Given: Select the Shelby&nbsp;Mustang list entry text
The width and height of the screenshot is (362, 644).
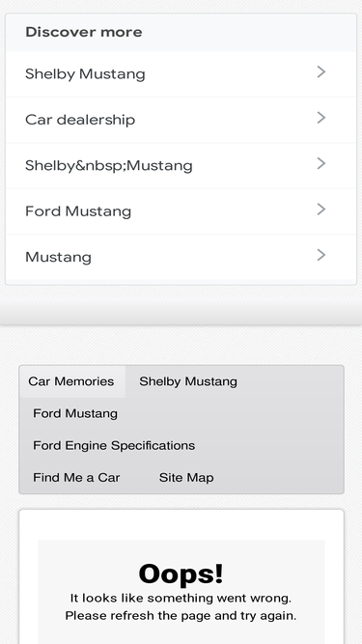Looking at the screenshot, I should [109, 165].
